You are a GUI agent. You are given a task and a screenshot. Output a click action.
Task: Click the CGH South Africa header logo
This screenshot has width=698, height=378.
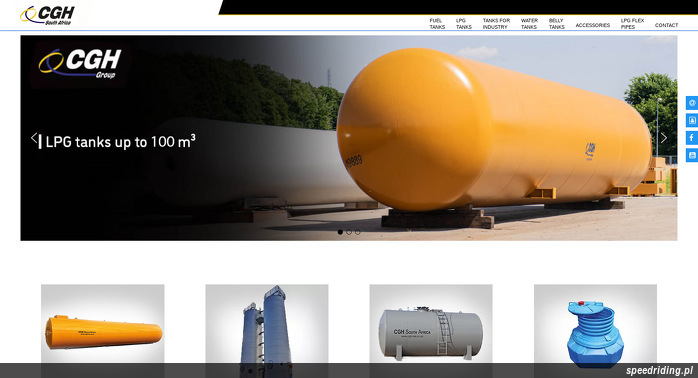coord(48,15)
